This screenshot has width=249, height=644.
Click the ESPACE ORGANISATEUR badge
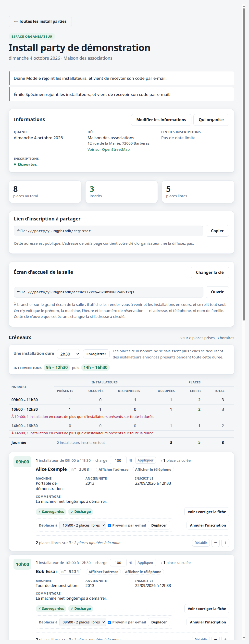point(32,36)
